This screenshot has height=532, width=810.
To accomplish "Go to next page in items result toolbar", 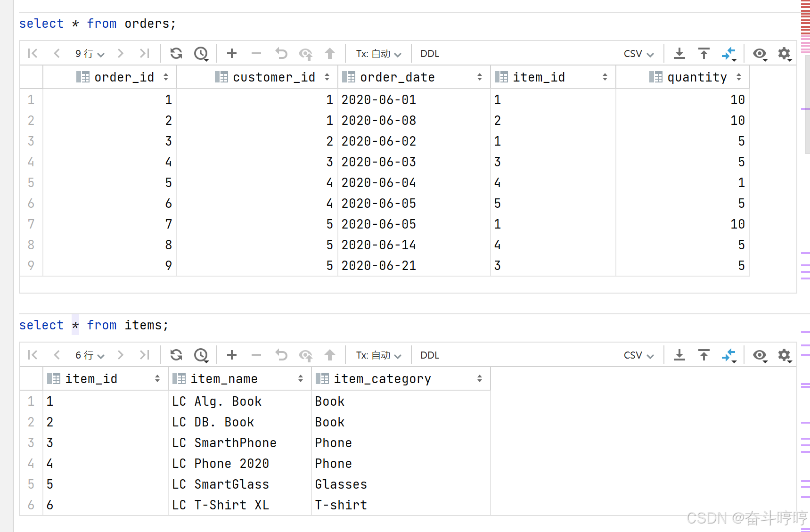I will click(121, 355).
